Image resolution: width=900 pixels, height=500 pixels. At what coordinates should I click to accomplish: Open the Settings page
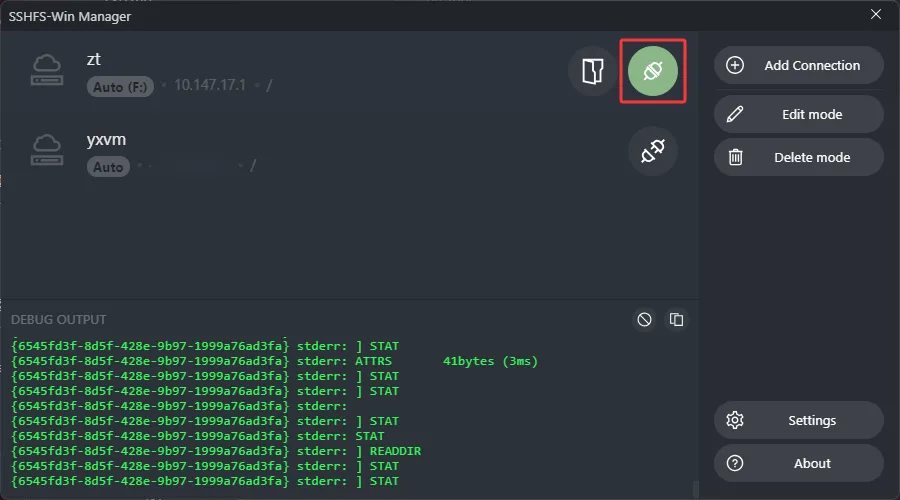798,420
